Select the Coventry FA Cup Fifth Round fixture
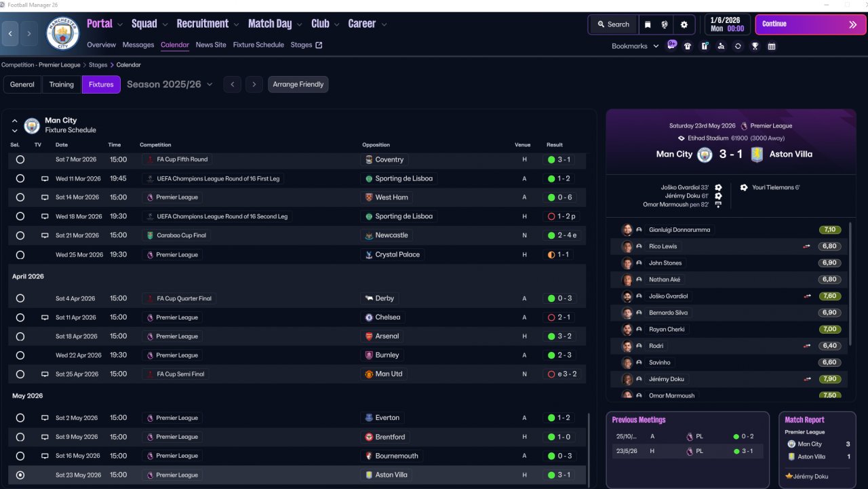 (20, 159)
